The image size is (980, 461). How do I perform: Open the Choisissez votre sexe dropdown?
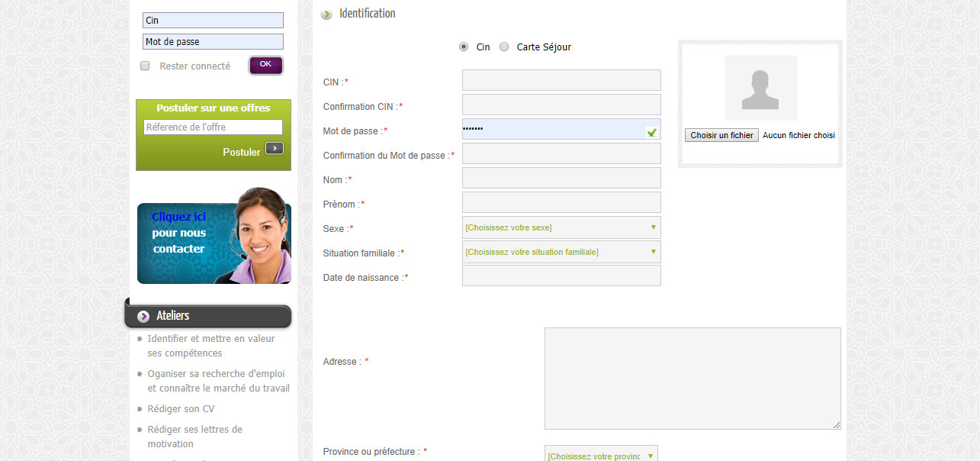[561, 227]
